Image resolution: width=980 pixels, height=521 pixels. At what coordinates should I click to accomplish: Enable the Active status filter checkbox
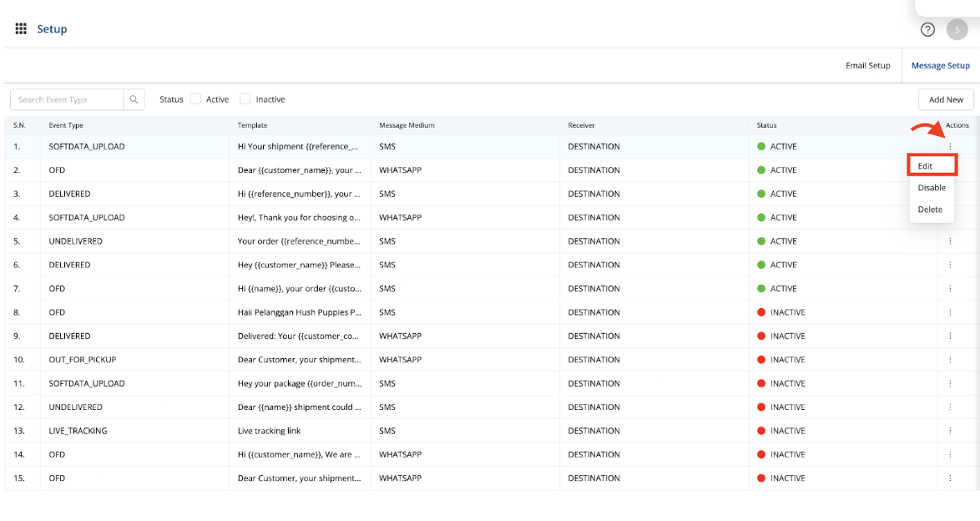(x=196, y=99)
